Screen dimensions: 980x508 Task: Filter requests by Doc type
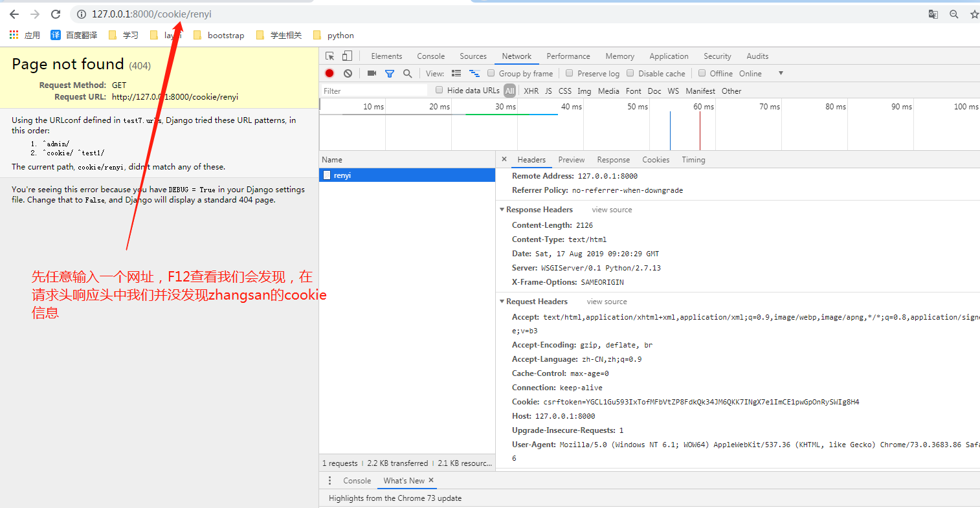pyautogui.click(x=654, y=91)
